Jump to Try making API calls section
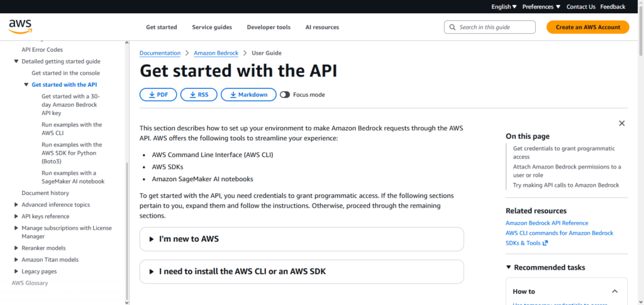This screenshot has width=644, height=305. click(565, 185)
